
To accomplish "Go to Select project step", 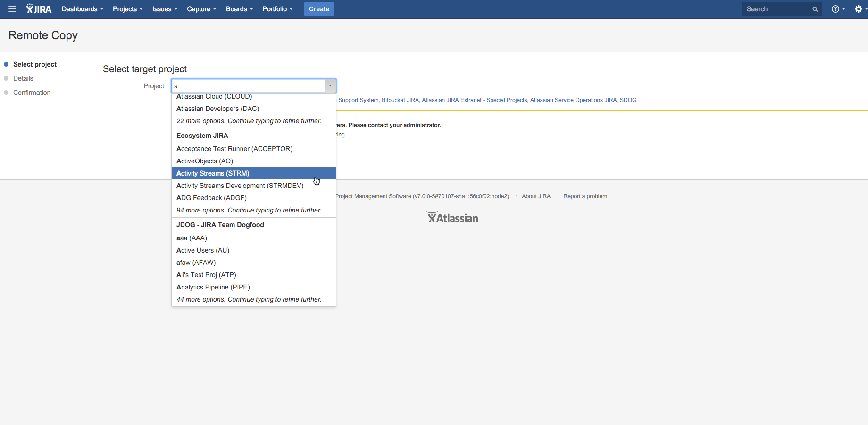I will [35, 64].
